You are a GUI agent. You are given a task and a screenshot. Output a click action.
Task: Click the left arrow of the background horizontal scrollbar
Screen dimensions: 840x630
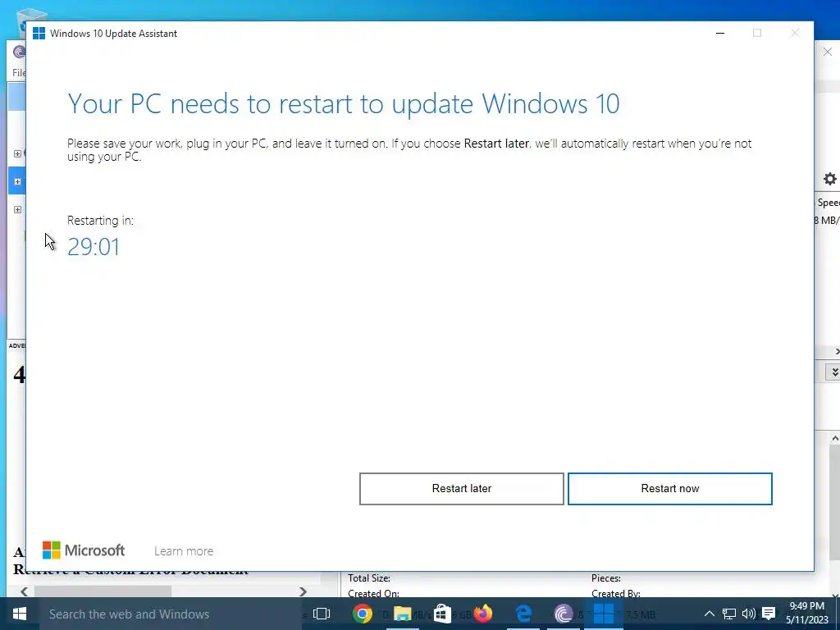pos(24,591)
